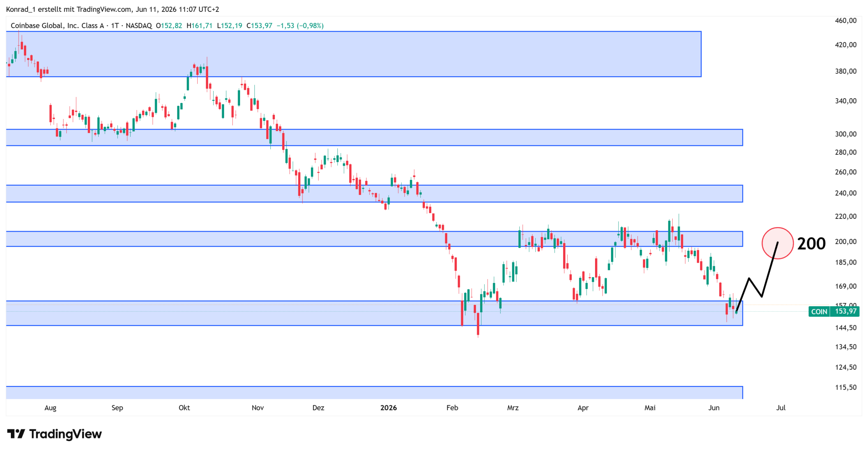
Task: Click the 185,00 price scale label
Action: click(846, 262)
